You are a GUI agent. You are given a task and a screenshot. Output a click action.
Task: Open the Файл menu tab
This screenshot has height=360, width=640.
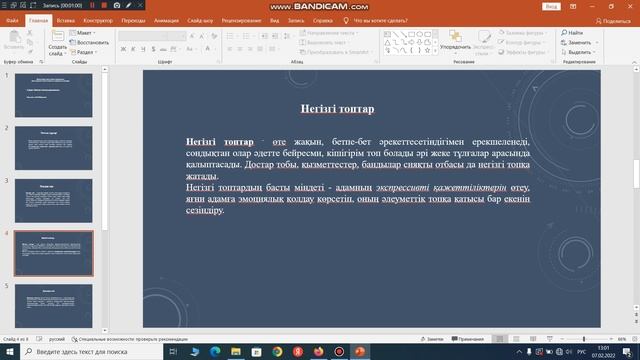[12, 20]
